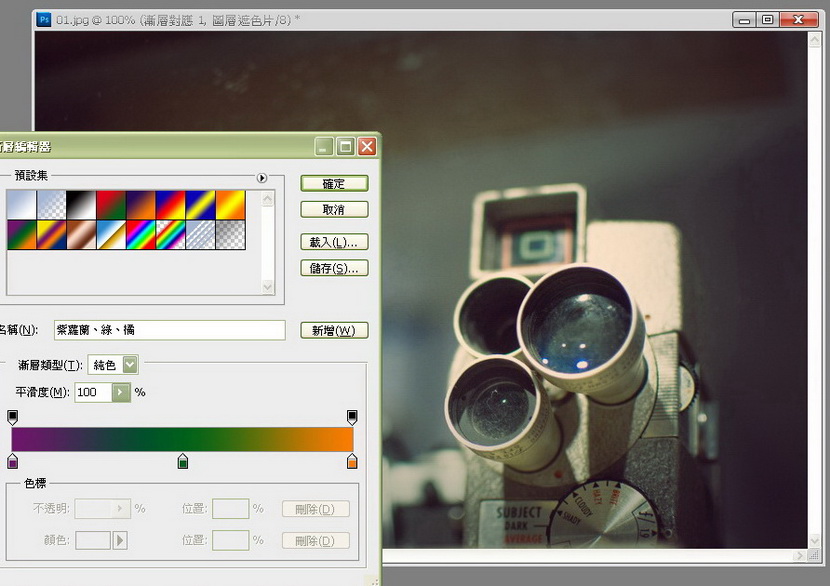This screenshot has height=586, width=830.
Task: Select the purple color stop on gradient bar
Action: (12, 461)
